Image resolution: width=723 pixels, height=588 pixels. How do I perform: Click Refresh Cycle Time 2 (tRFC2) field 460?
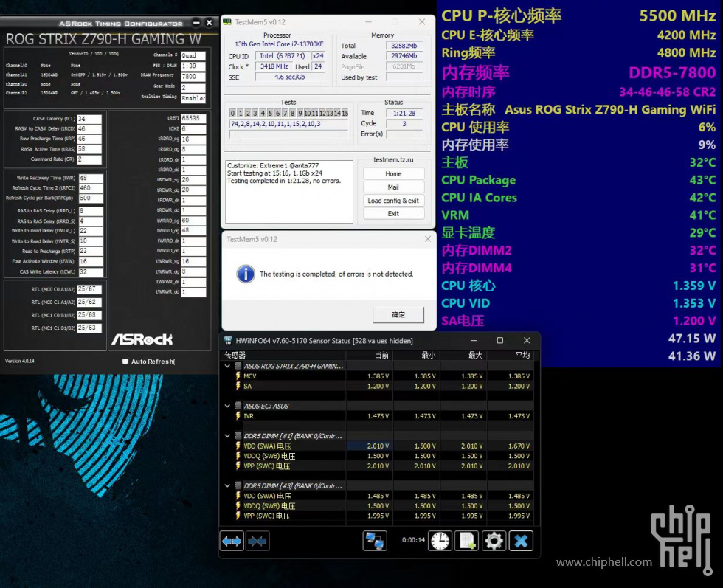(91, 188)
